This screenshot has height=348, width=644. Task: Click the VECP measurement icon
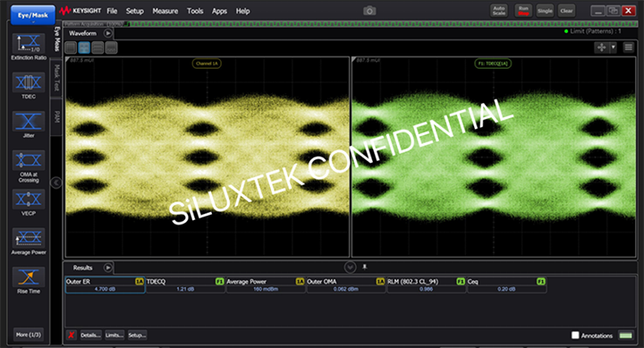(29, 199)
